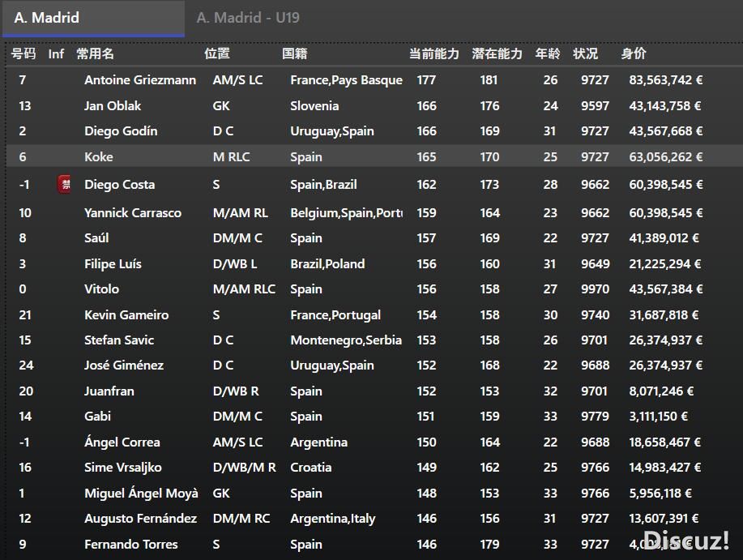Screen dimensions: 743x560
Task: Select player Stefan Savic
Action: [x=119, y=340]
